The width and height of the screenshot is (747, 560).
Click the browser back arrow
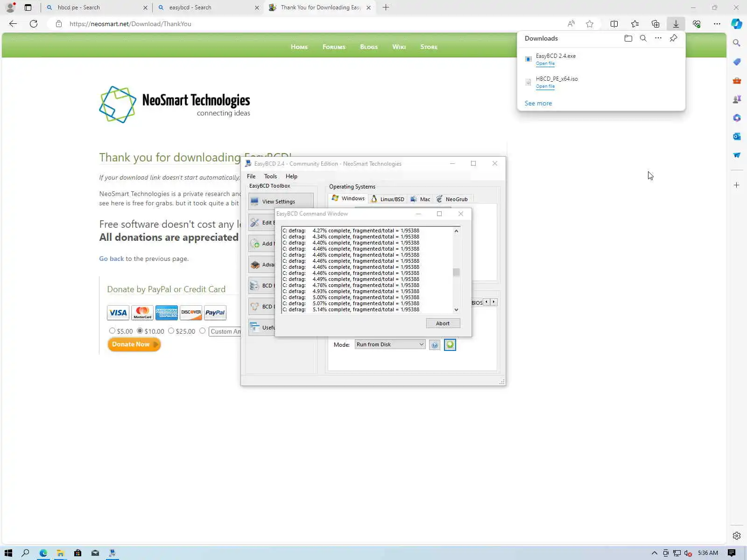(x=13, y=24)
